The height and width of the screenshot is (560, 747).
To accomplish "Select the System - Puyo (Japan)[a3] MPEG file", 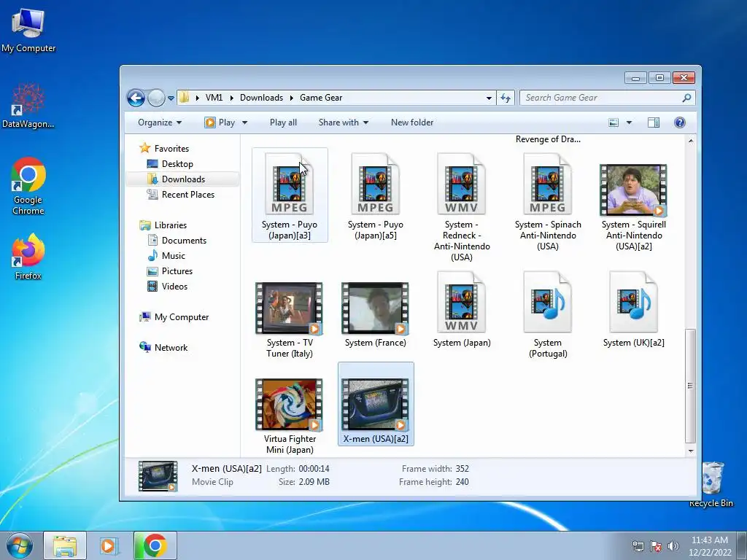I will pyautogui.click(x=290, y=195).
